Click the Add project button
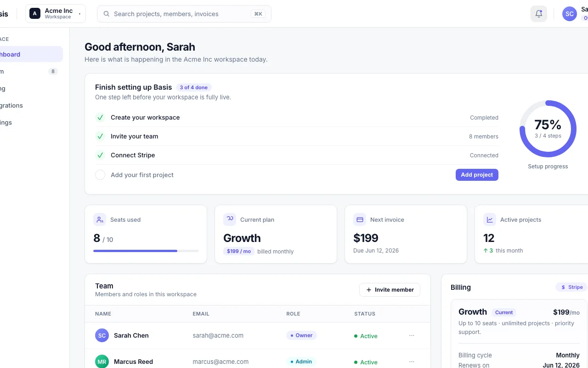 pyautogui.click(x=477, y=175)
